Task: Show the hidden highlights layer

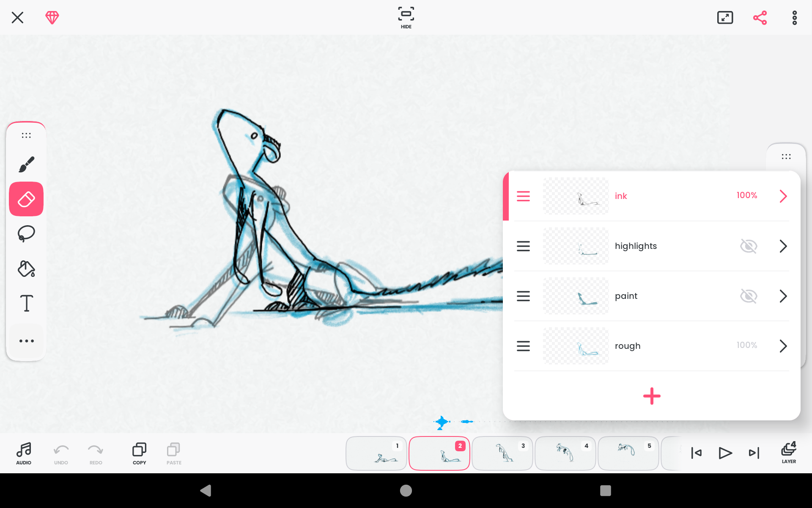Action: pyautogui.click(x=748, y=246)
